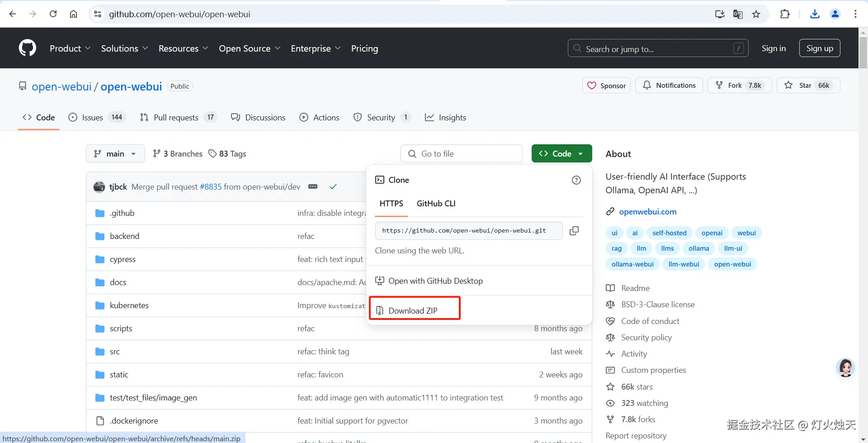The height and width of the screenshot is (443, 868).
Task: Bookmark this page with the star icon
Action: 756,14
